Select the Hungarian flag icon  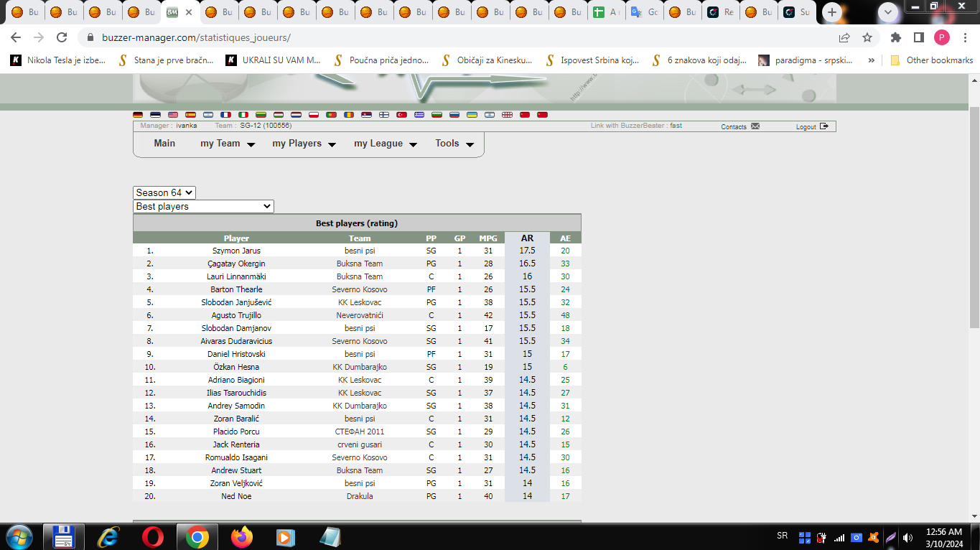(x=279, y=115)
